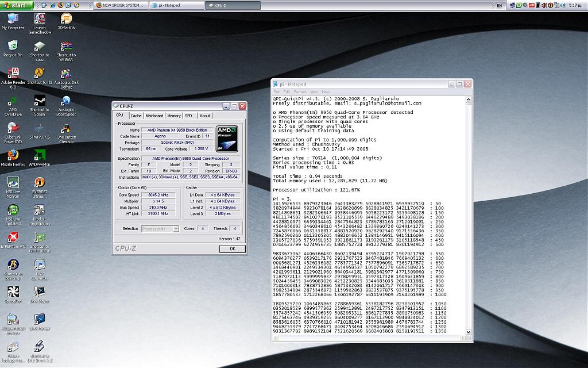The height and width of the screenshot is (368, 588).
Task: Open the File menu in Notepad
Action: click(x=276, y=91)
